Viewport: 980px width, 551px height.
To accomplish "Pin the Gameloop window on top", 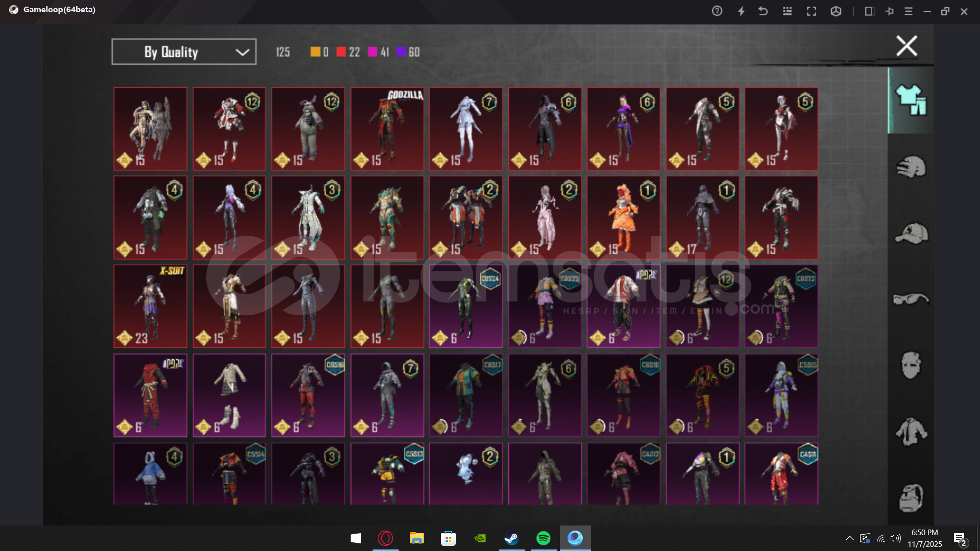I will [889, 11].
